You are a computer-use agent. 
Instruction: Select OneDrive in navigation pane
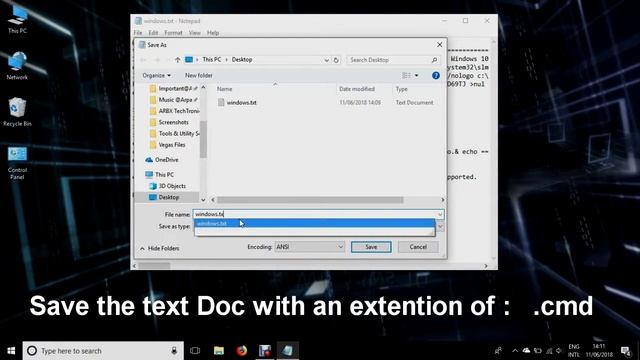[167, 160]
